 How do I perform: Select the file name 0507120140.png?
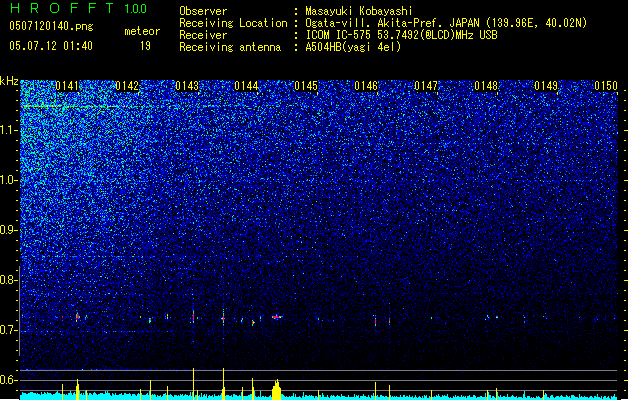(x=51, y=26)
